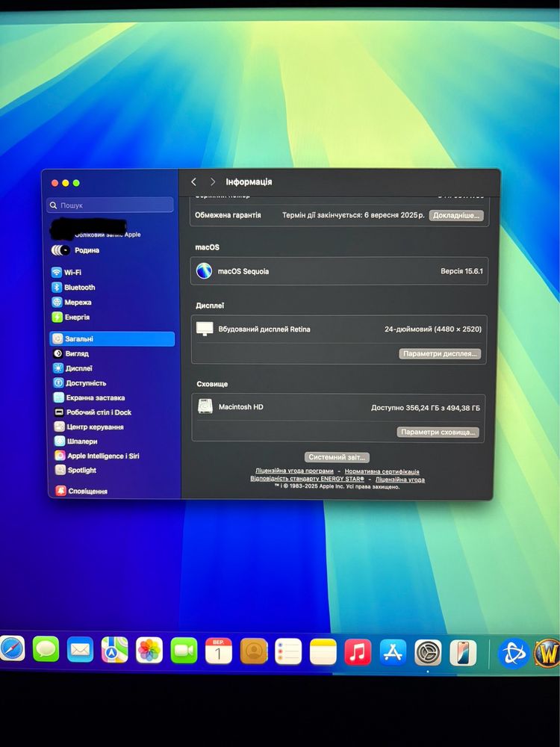Open iPhone Mirroring from the Dock
This screenshot has width=560, height=747.
point(463,653)
